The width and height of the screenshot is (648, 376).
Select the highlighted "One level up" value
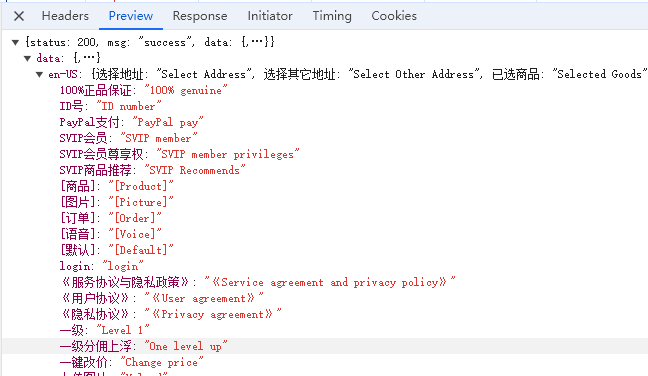click(x=186, y=346)
